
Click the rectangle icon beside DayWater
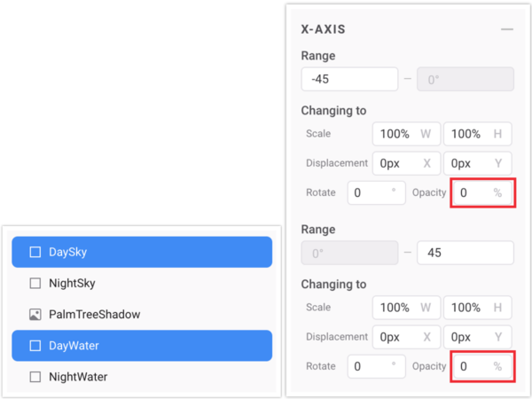[x=35, y=346]
